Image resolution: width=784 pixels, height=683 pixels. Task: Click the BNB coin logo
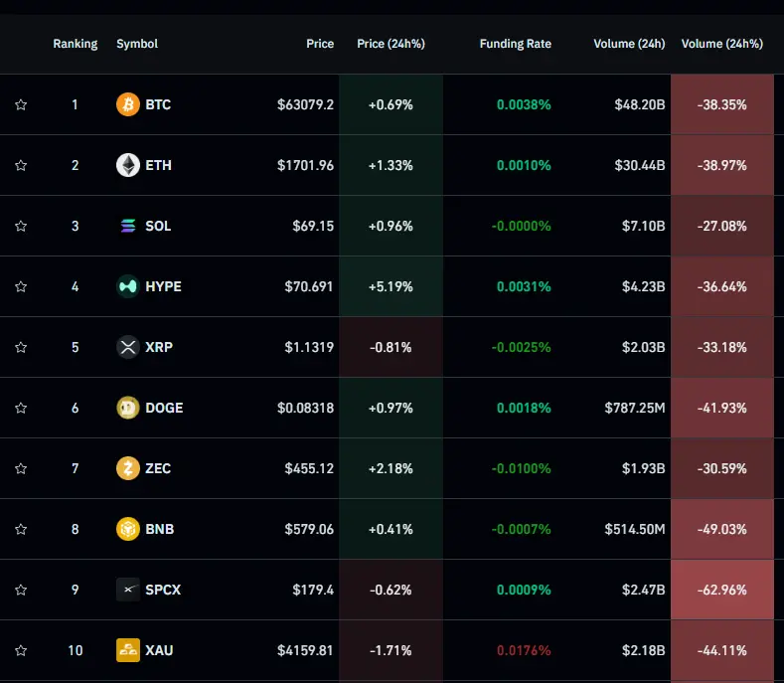point(128,529)
